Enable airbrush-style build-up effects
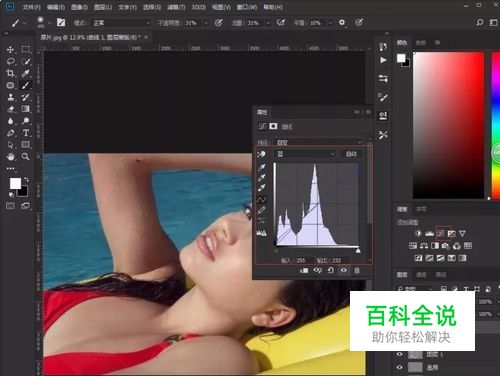Screen dimensions: 500x376 pos(281,22)
